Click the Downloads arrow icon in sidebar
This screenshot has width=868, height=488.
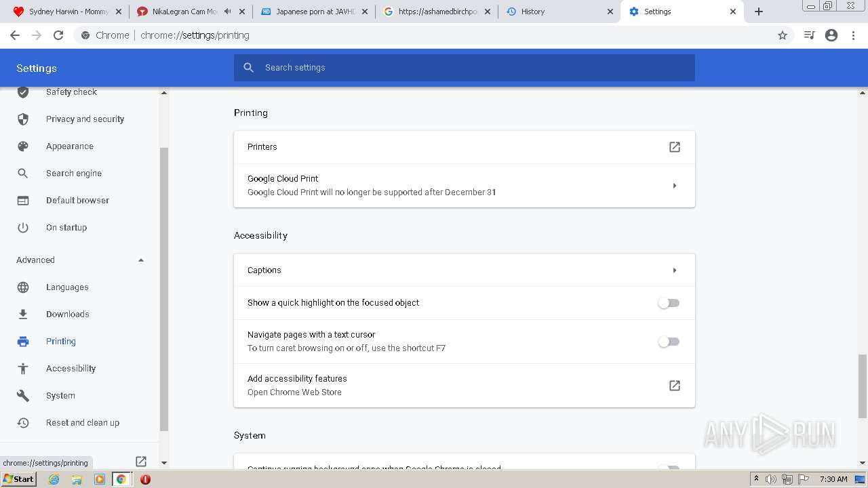pos(23,314)
